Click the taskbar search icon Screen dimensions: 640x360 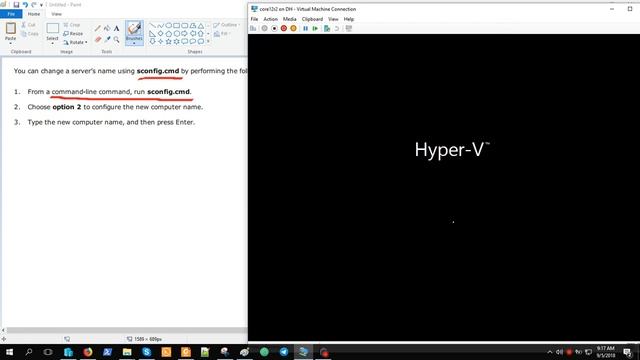29,352
